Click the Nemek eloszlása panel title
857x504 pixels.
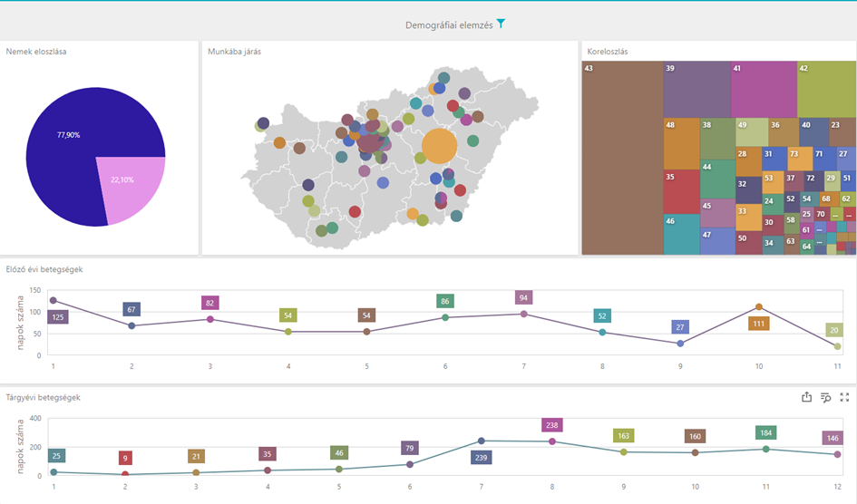click(36, 52)
